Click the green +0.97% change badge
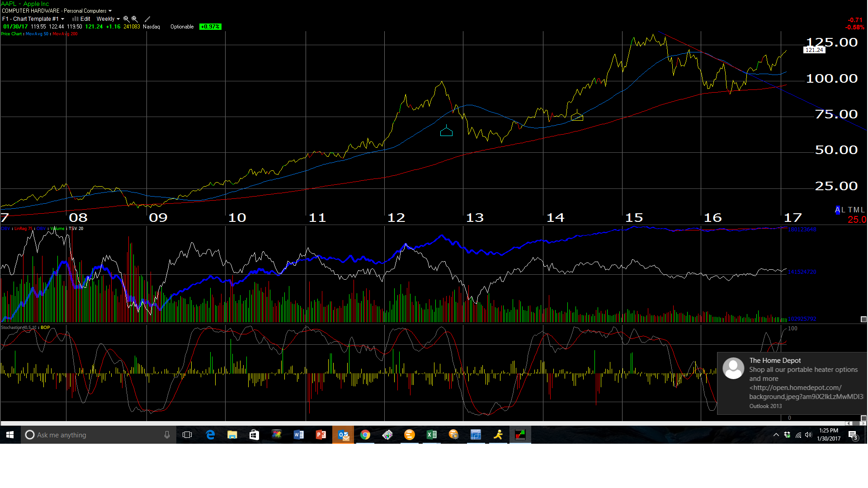 (210, 27)
